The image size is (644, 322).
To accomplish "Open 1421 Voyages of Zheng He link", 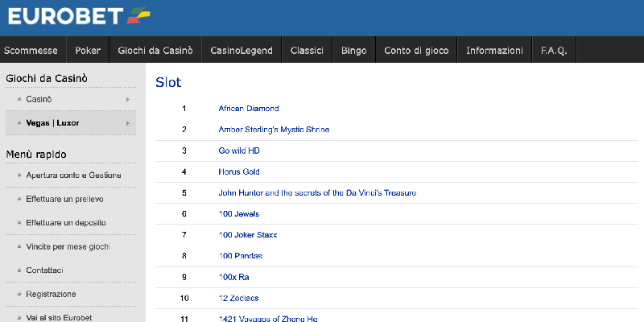I will pyautogui.click(x=268, y=319).
